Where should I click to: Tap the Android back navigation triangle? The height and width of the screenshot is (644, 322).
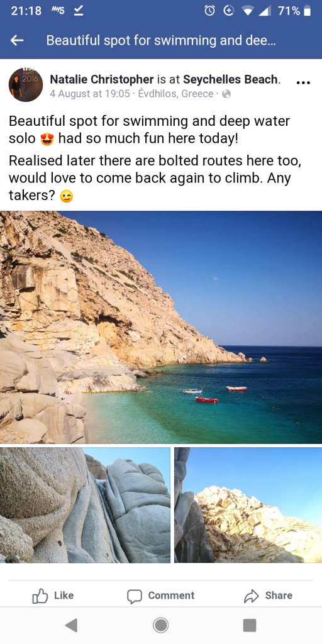(x=71, y=625)
